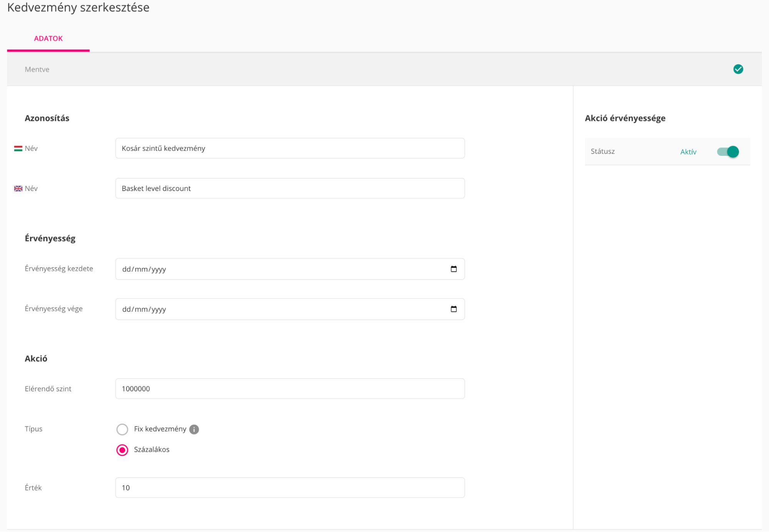Click the Aktív status label
769x532 pixels.
point(688,152)
